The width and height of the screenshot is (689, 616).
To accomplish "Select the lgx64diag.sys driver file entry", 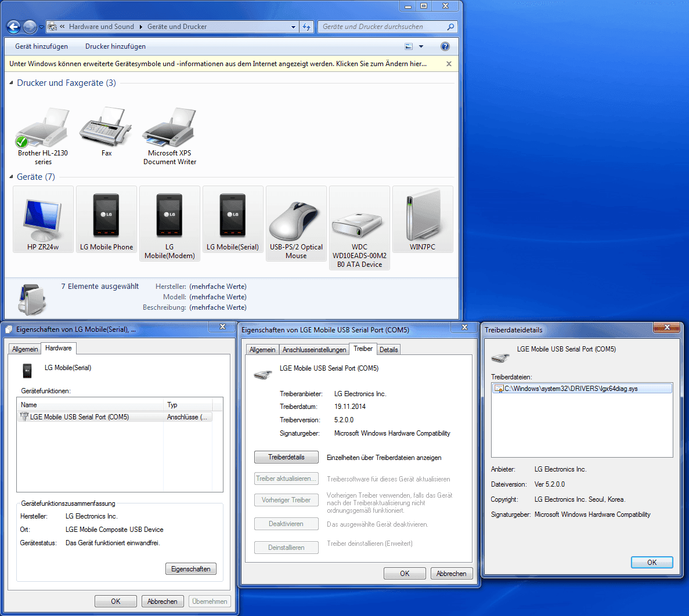I will point(582,389).
